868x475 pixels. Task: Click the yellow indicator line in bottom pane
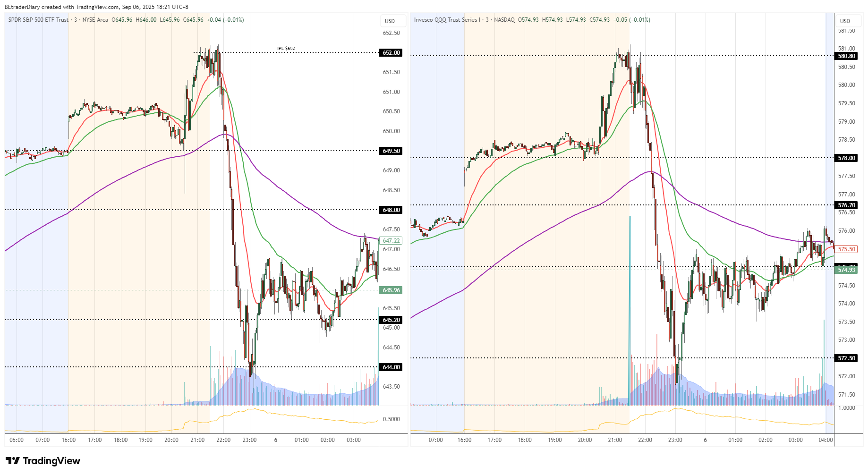255,410
